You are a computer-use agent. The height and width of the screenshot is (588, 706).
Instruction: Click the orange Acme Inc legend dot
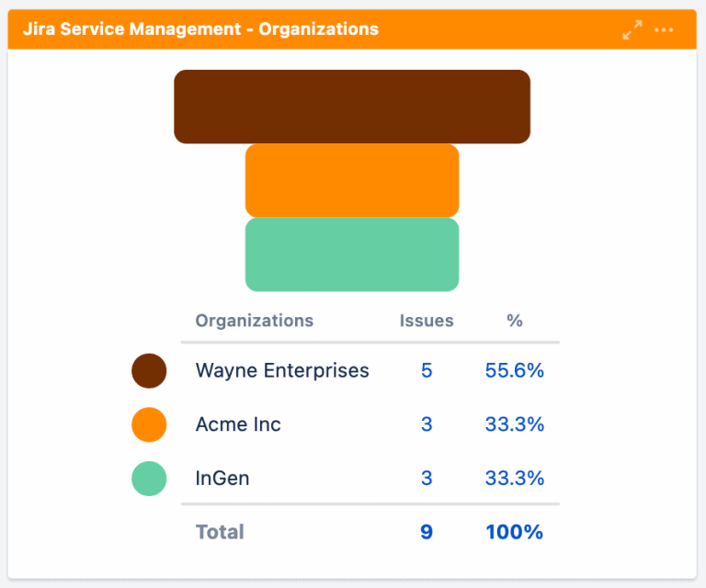coord(149,424)
